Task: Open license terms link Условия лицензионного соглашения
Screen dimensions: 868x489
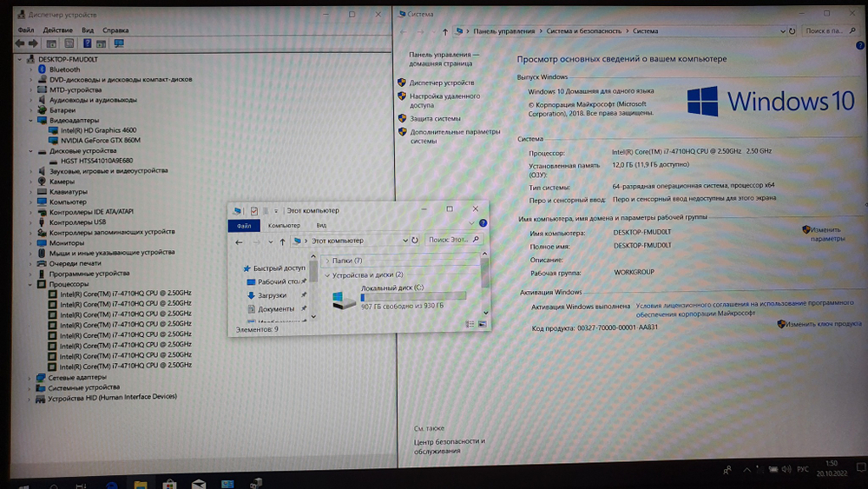Action: 744,308
